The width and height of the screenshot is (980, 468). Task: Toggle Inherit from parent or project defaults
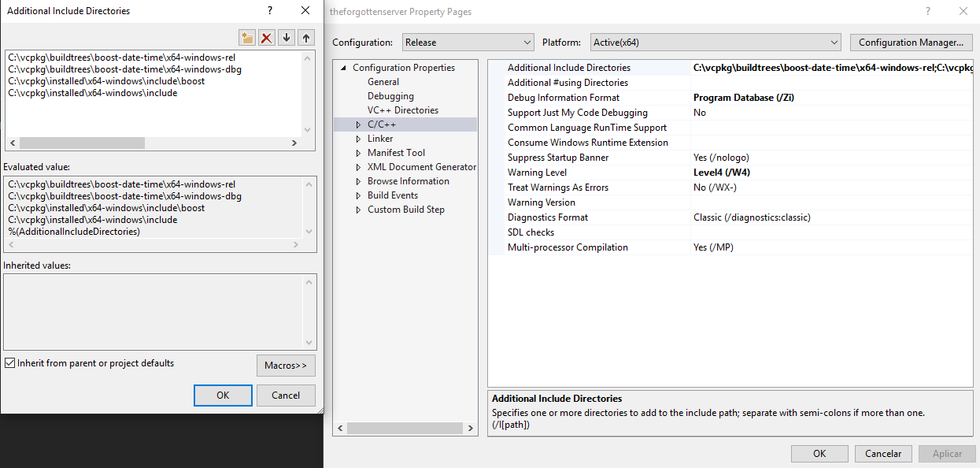[10, 363]
